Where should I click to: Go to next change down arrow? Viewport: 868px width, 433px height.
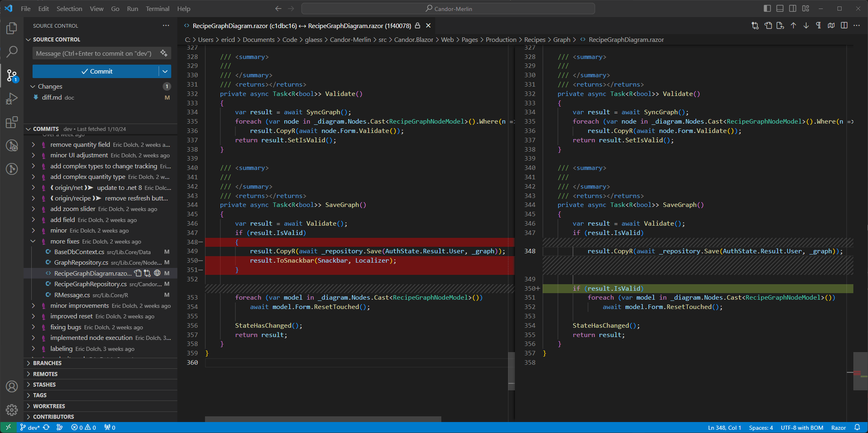806,26
